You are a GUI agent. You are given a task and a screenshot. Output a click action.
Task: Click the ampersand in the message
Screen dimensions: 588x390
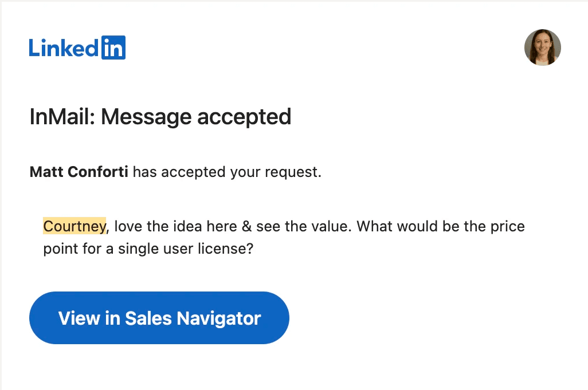tap(247, 226)
